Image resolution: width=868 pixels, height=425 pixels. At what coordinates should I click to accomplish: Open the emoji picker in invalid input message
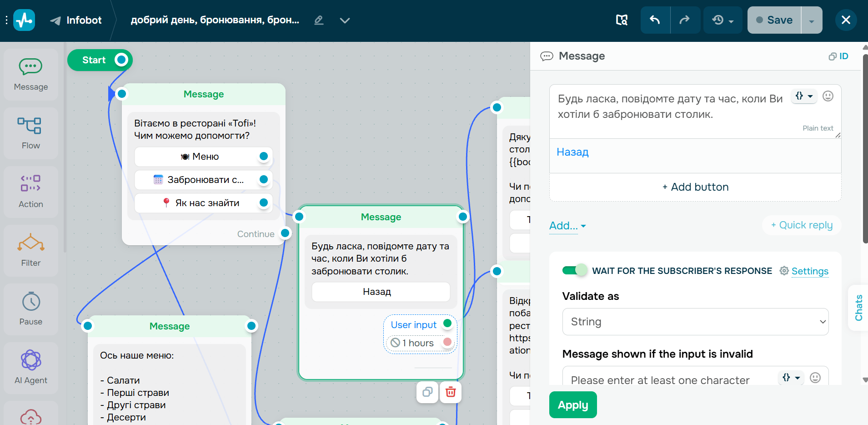click(815, 378)
